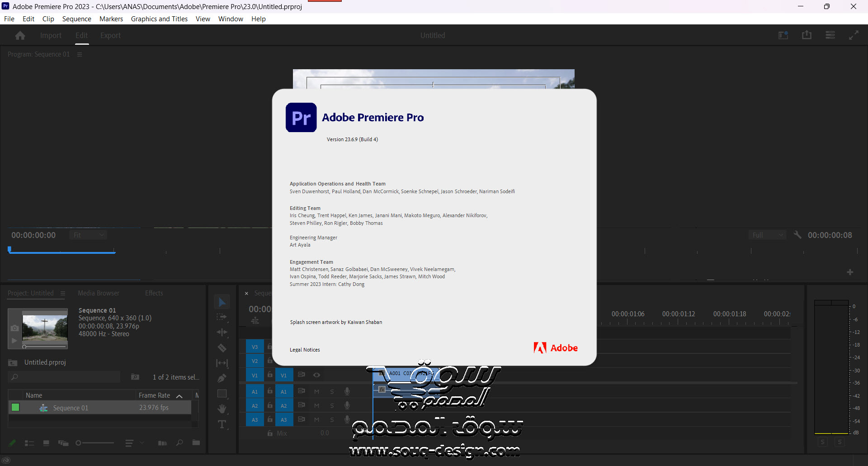
Task: Select the Type tool
Action: click(222, 424)
